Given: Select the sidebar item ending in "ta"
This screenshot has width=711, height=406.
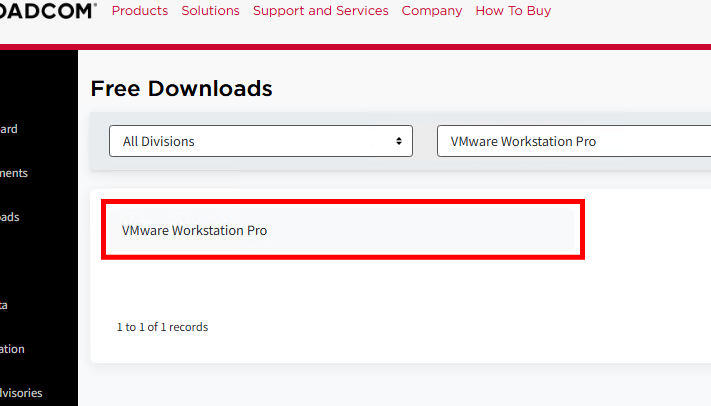Looking at the screenshot, I should 5,305.
